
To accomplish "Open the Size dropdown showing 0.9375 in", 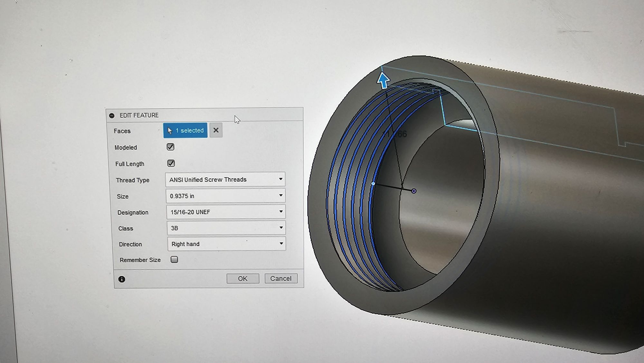I will 225,196.
